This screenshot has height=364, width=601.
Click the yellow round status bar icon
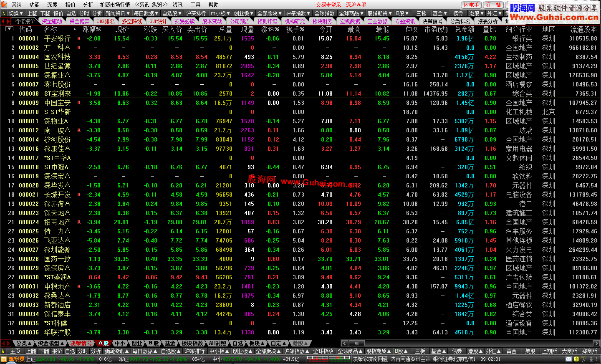tap(576, 359)
